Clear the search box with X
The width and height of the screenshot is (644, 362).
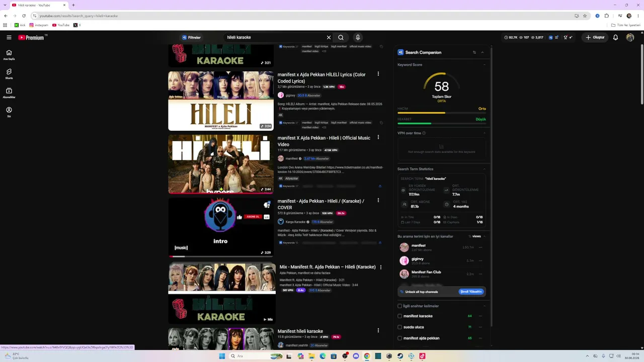coord(329,37)
